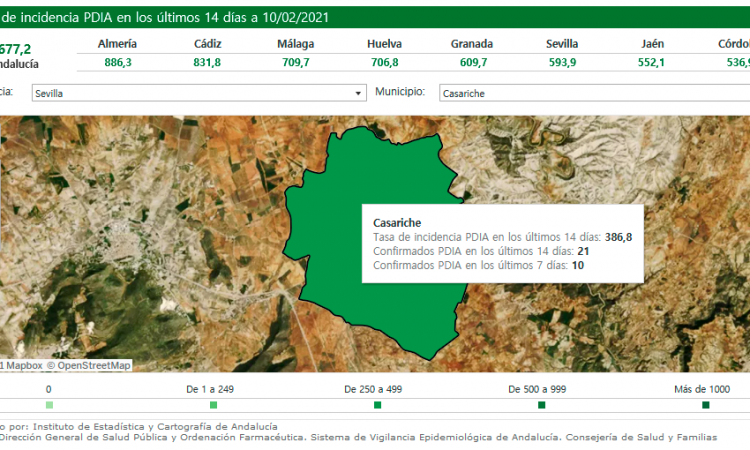750x450 pixels.
Task: Select the Jaén province header
Action: [650, 44]
